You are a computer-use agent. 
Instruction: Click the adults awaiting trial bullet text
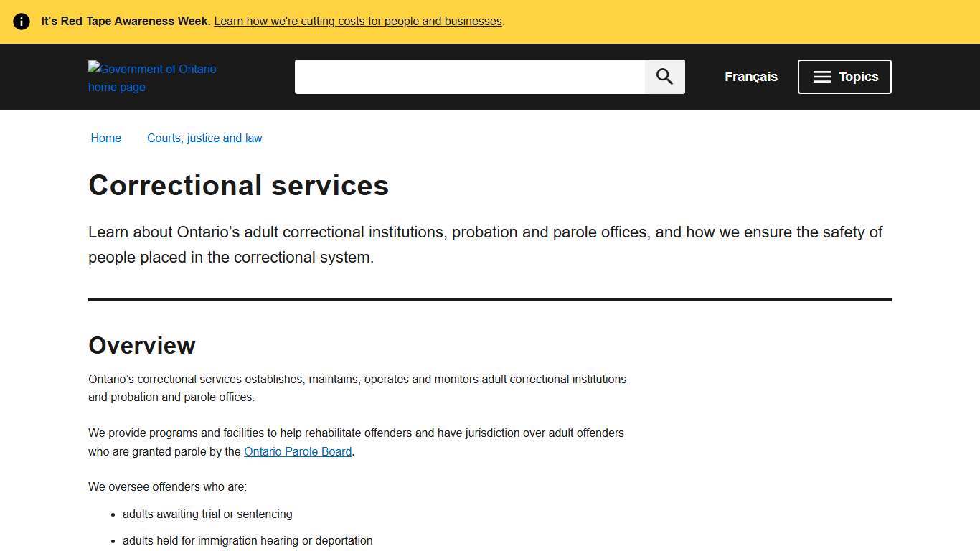pyautogui.click(x=207, y=514)
